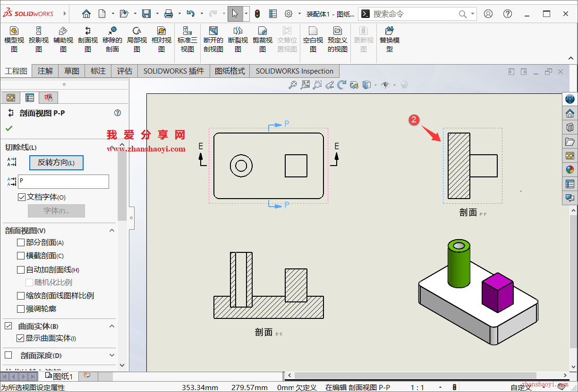Click the New document icon
This screenshot has width=578, height=392.
pyautogui.click(x=102, y=14)
